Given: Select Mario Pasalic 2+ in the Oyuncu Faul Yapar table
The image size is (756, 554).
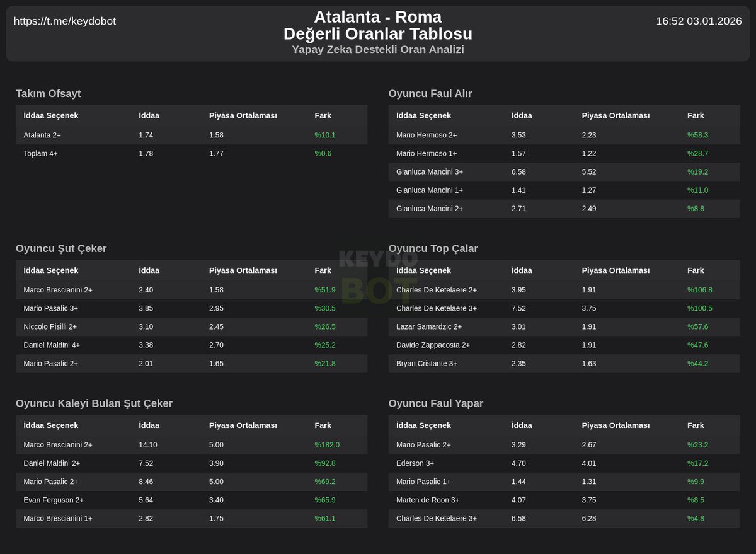Looking at the screenshot, I should pos(423,444).
